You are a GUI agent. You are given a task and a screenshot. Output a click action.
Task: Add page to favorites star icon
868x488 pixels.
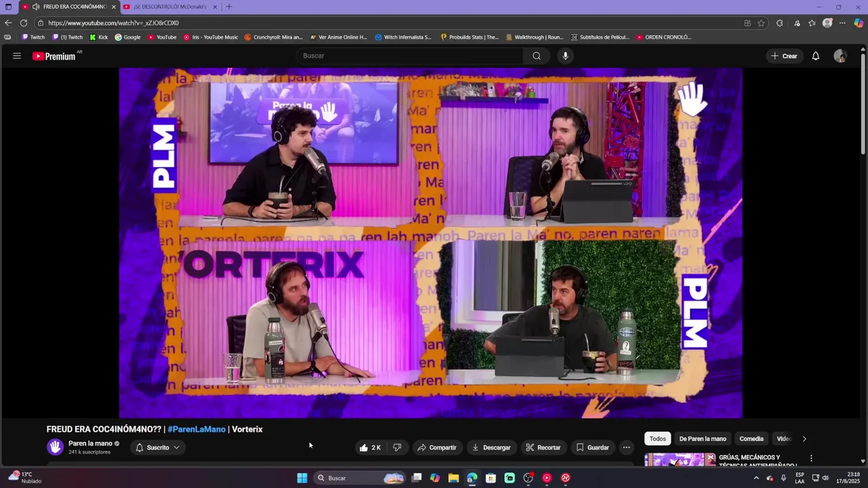click(x=762, y=23)
